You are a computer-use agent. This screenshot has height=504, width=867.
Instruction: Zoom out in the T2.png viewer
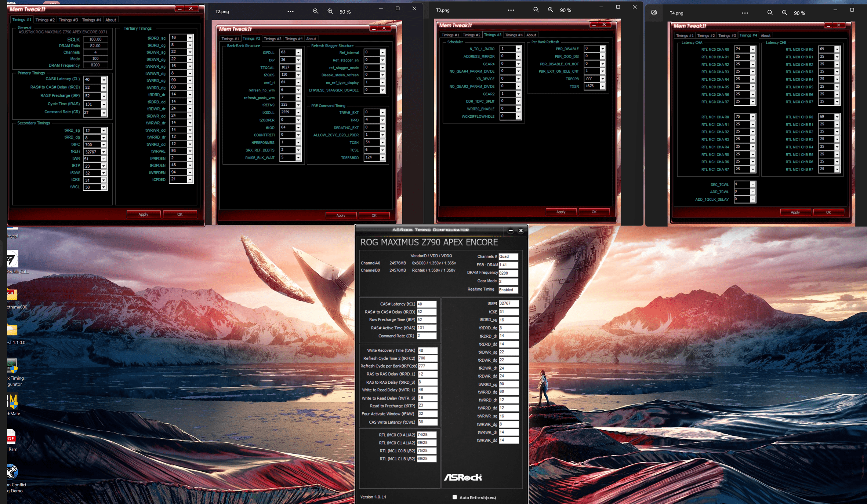point(315,11)
